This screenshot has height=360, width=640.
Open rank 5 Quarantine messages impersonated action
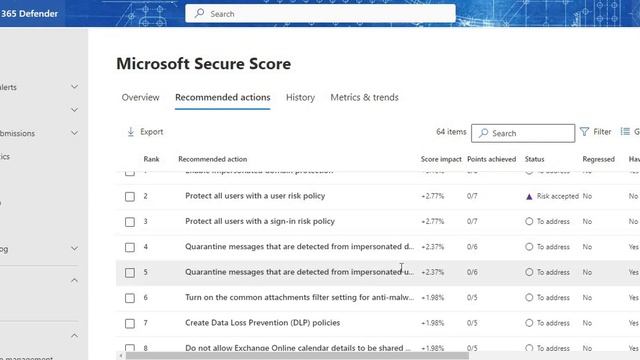(x=299, y=272)
